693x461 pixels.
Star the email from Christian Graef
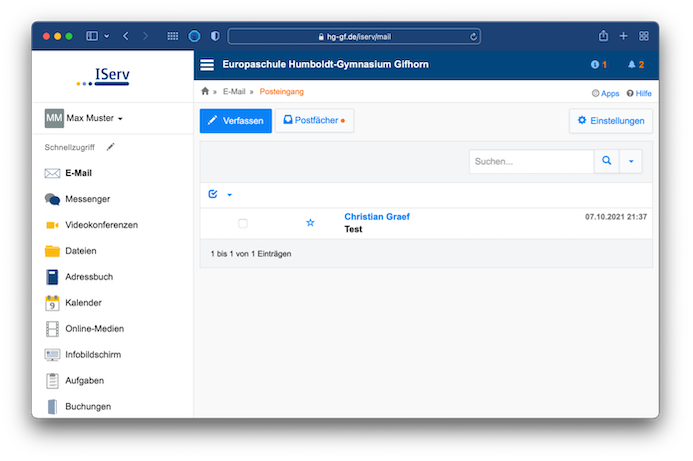click(310, 223)
